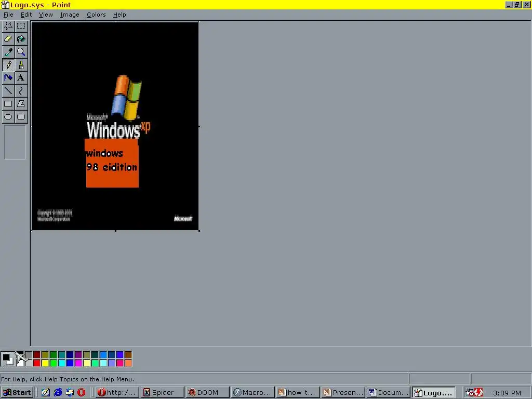The image size is (532, 399).
Task: Select the Text tool
Action: point(21,78)
